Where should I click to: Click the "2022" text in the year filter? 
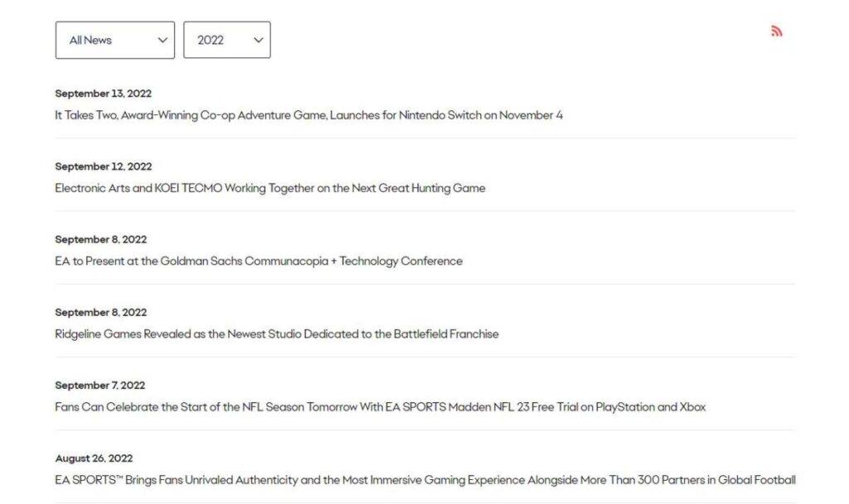coord(211,40)
